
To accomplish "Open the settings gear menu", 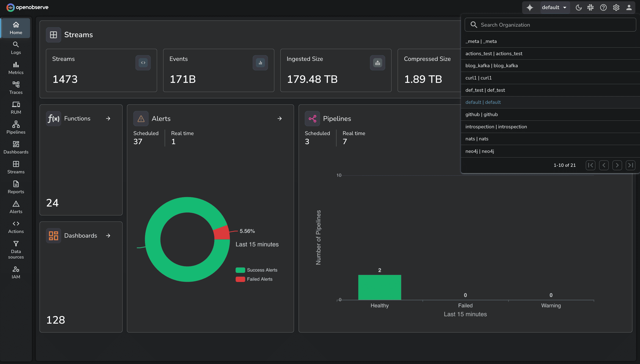I will (x=616, y=7).
